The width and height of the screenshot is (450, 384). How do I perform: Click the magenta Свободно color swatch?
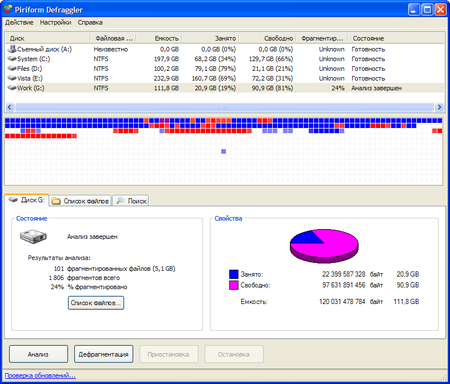point(234,285)
